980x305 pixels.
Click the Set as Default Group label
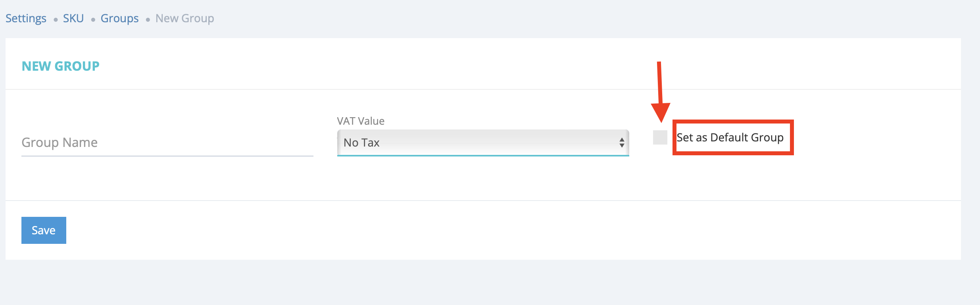point(730,137)
